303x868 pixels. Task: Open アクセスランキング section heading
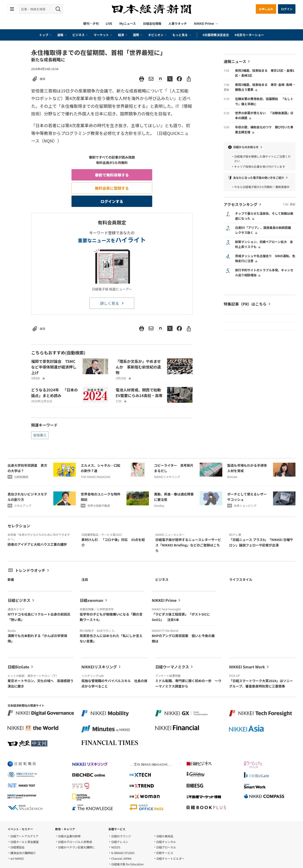tap(242, 205)
